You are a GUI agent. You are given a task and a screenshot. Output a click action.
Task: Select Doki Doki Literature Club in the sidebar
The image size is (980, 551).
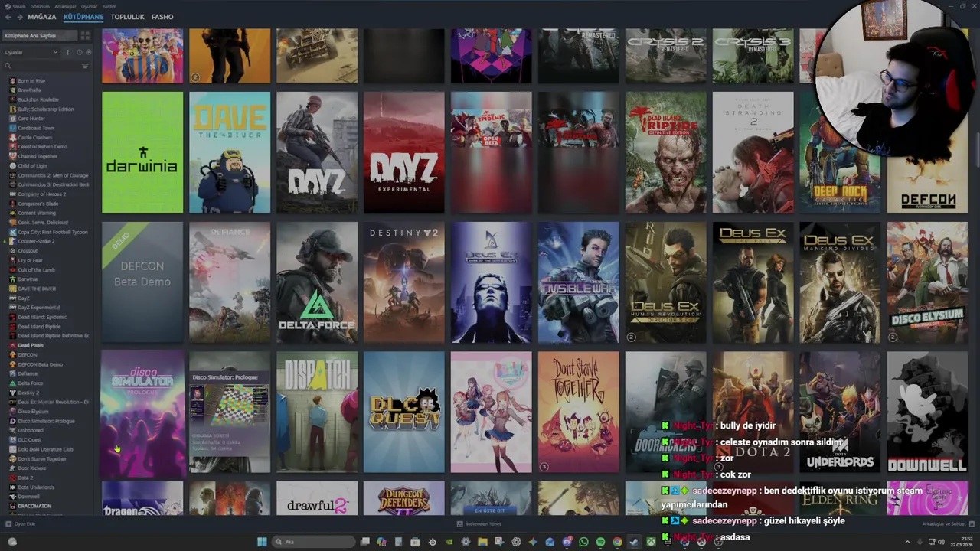46,449
